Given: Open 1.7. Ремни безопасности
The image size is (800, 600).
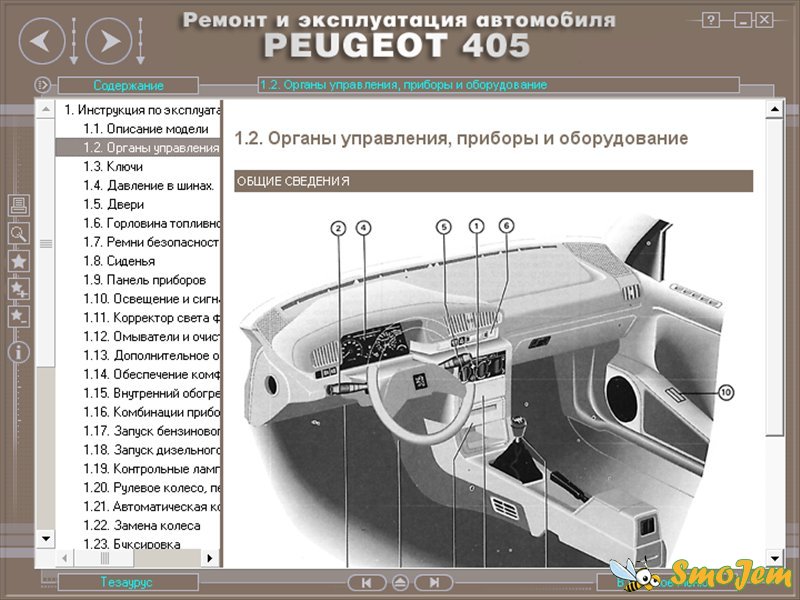Looking at the screenshot, I should tap(152, 242).
